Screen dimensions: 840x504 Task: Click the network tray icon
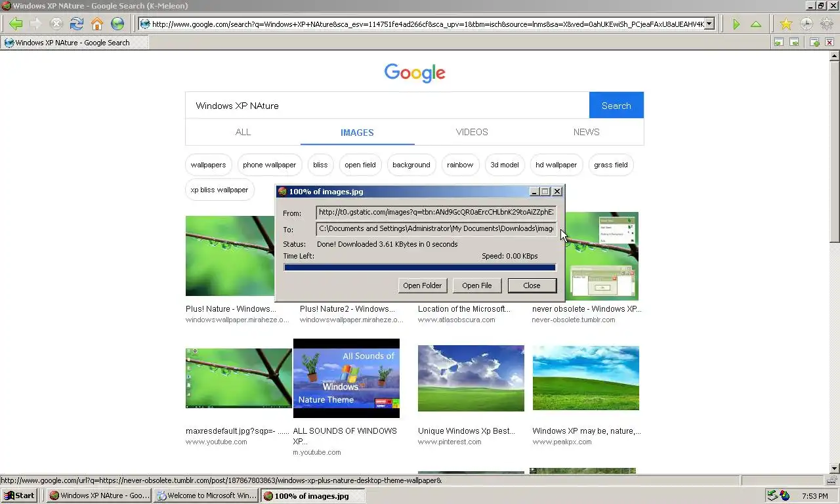pos(772,495)
